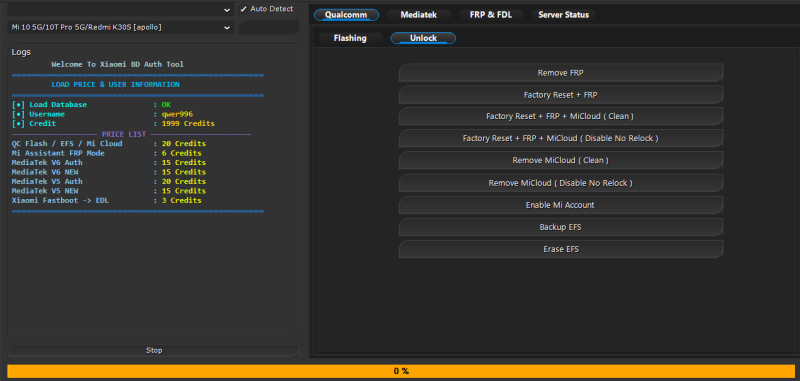
Task: Run Factory Reset + FRP
Action: coord(560,95)
